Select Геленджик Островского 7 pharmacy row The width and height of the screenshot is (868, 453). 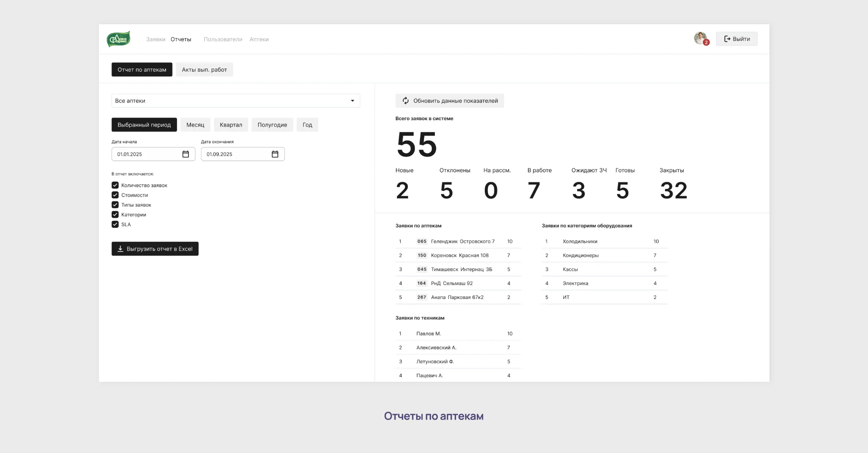click(x=462, y=242)
